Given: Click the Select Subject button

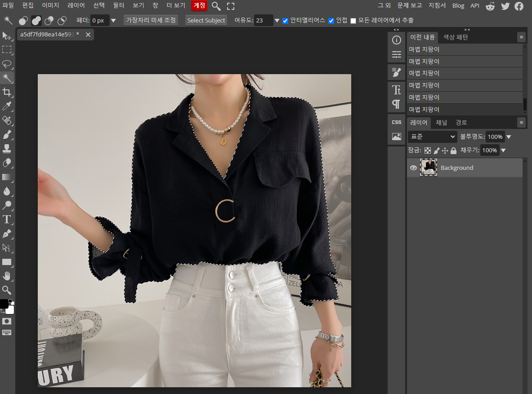Looking at the screenshot, I should (x=206, y=20).
